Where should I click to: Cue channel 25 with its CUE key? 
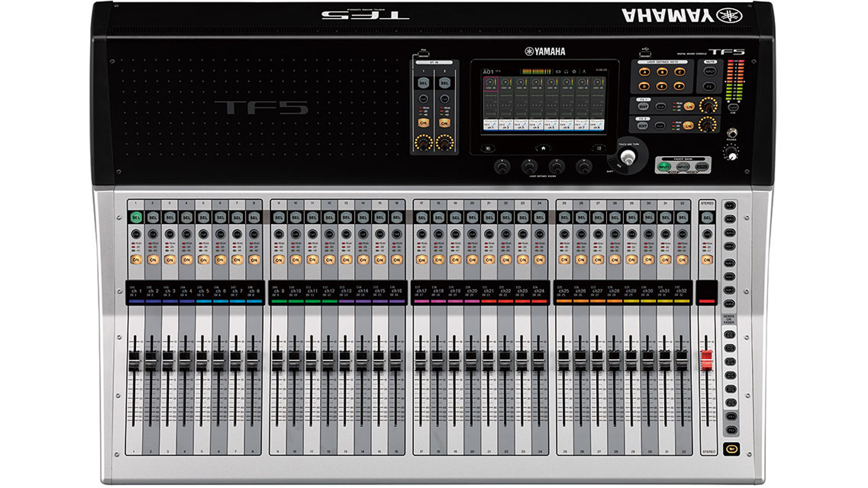pyautogui.click(x=564, y=234)
